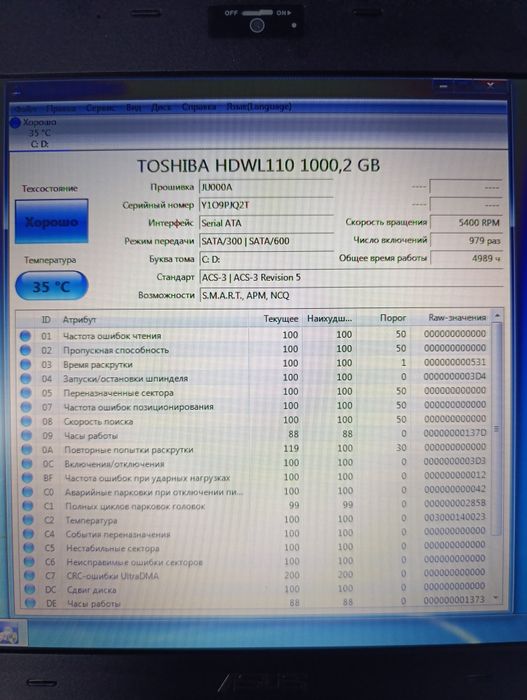Click the taskbar icon at bottom left
The height and width of the screenshot is (700, 527).
(x=9, y=634)
